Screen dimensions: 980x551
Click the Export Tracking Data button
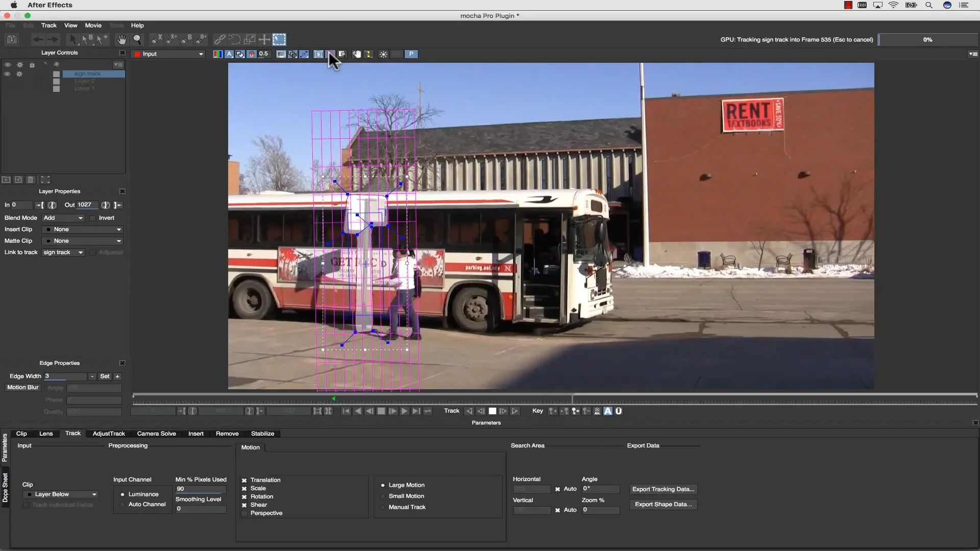(x=664, y=489)
